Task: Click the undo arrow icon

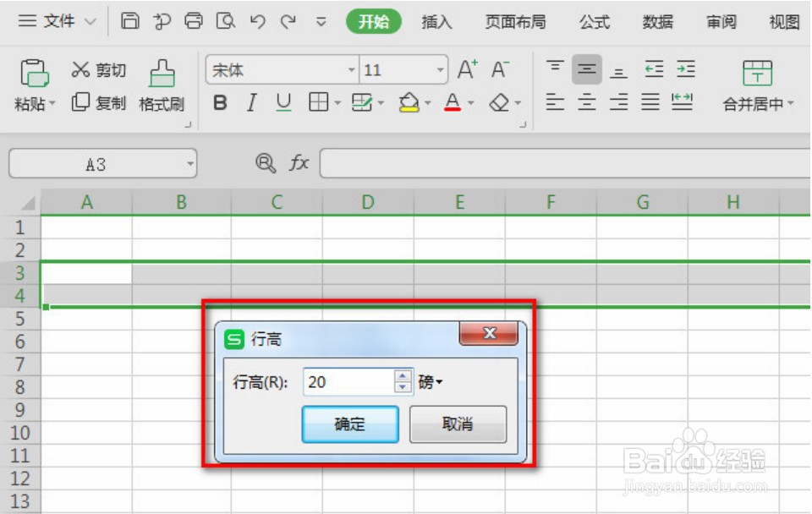Action: pos(258,21)
